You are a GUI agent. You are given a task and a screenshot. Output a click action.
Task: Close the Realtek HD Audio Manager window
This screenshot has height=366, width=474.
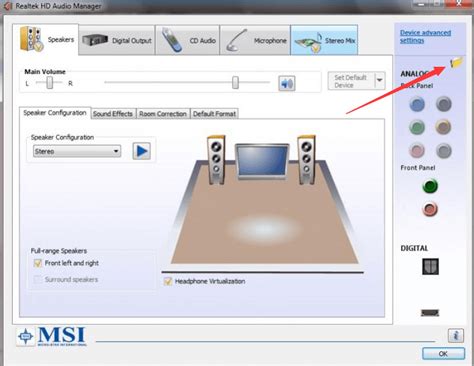click(x=459, y=4)
